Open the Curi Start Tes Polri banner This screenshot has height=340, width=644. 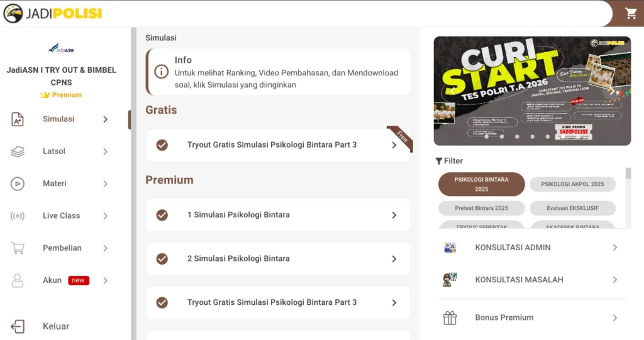(532, 90)
